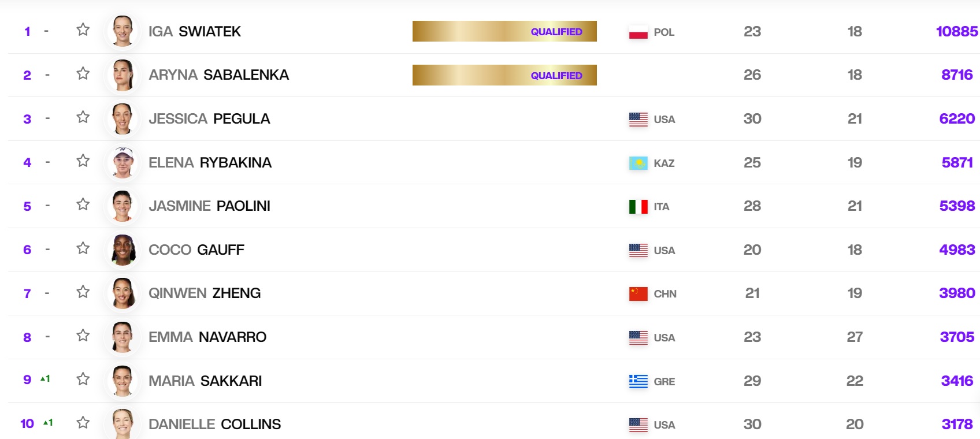Image resolution: width=980 pixels, height=439 pixels.
Task: Click the Kazakhstan flag next to KAZ
Action: point(638,163)
